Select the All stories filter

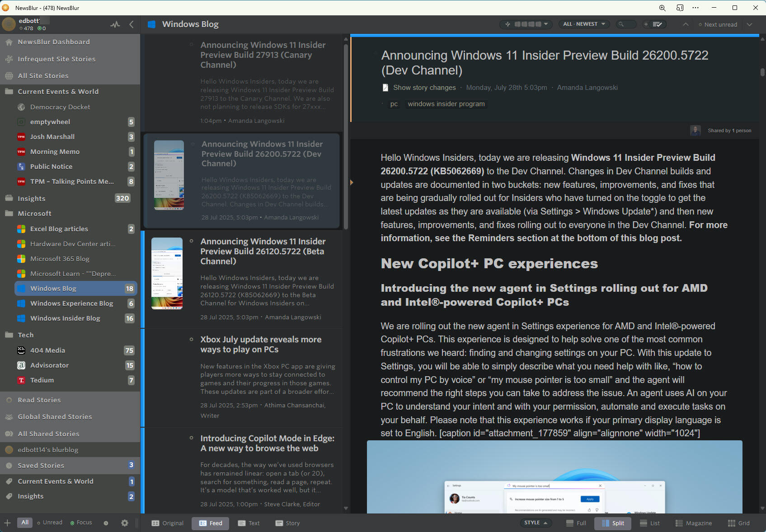pos(25,523)
